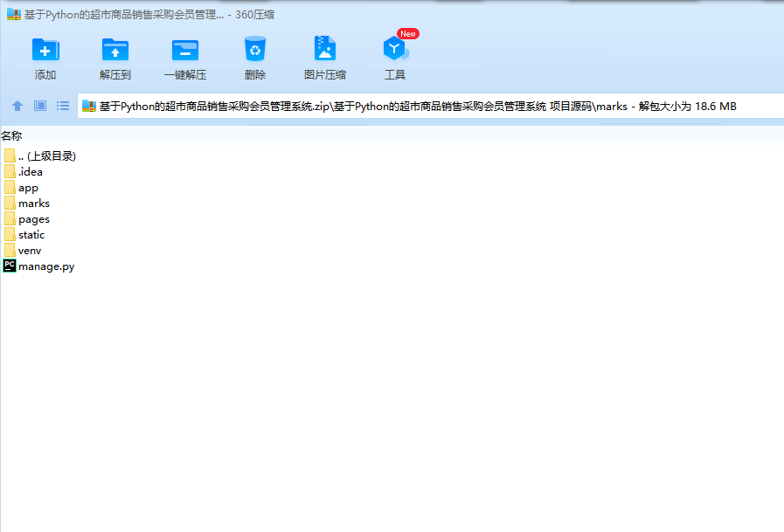Select the venv folder
The width and height of the screenshot is (784, 532).
[23, 251]
